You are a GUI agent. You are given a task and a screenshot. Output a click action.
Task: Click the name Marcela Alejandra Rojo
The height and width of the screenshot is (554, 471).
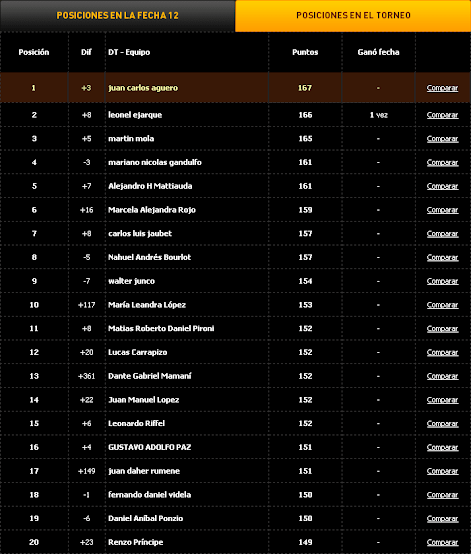[x=152, y=210]
